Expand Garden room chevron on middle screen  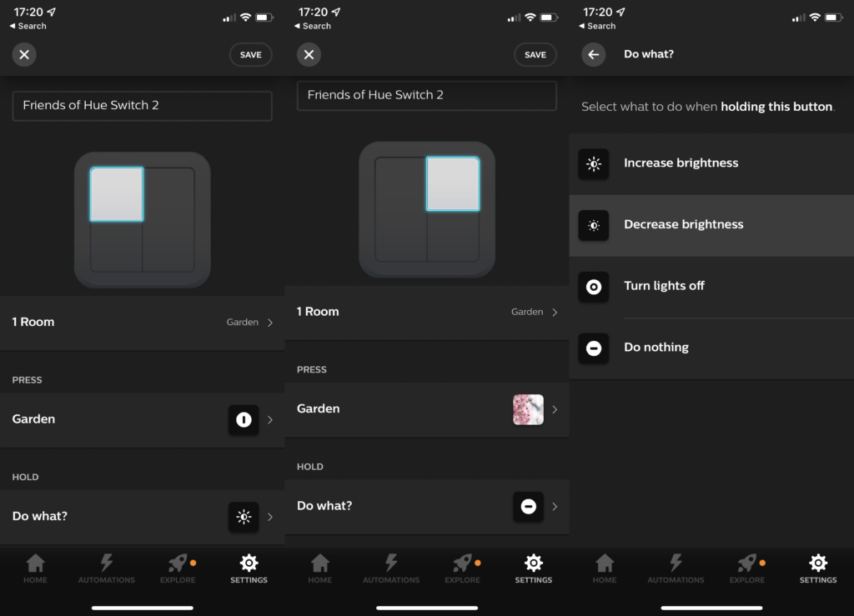[555, 313]
